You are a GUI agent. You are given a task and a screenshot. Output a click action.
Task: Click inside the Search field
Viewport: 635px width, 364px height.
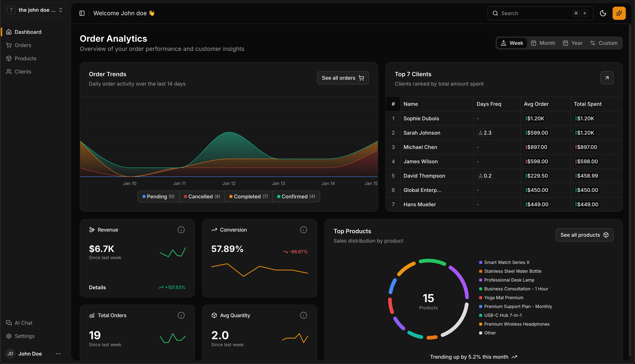click(x=525, y=13)
